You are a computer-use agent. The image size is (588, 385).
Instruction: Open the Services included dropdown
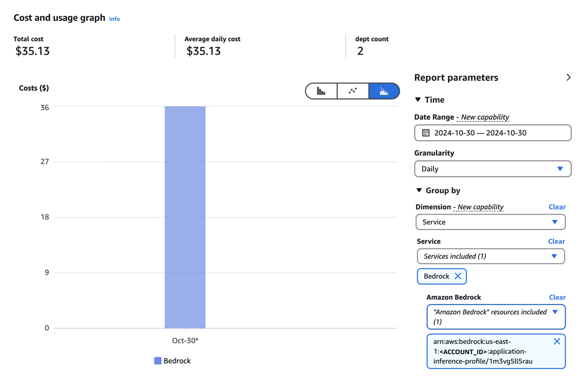point(490,256)
